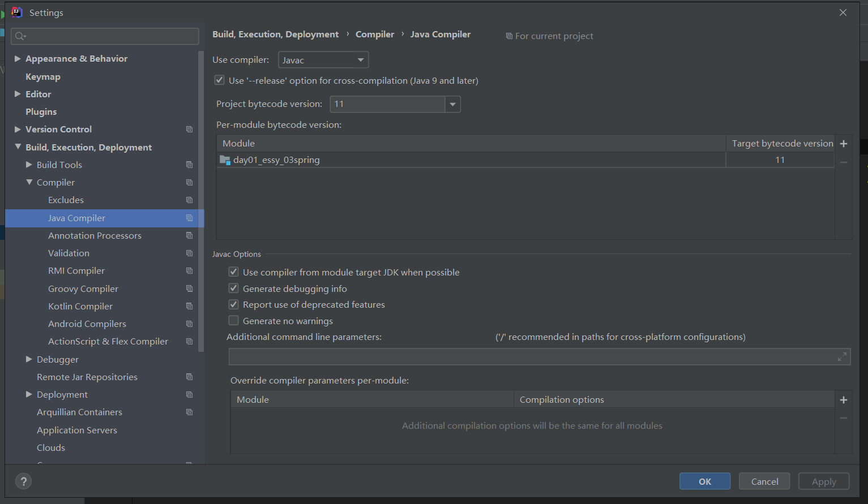Screen dimensions: 868x504
Task: Click project-level icon next to Version Control
Action: (x=189, y=130)
